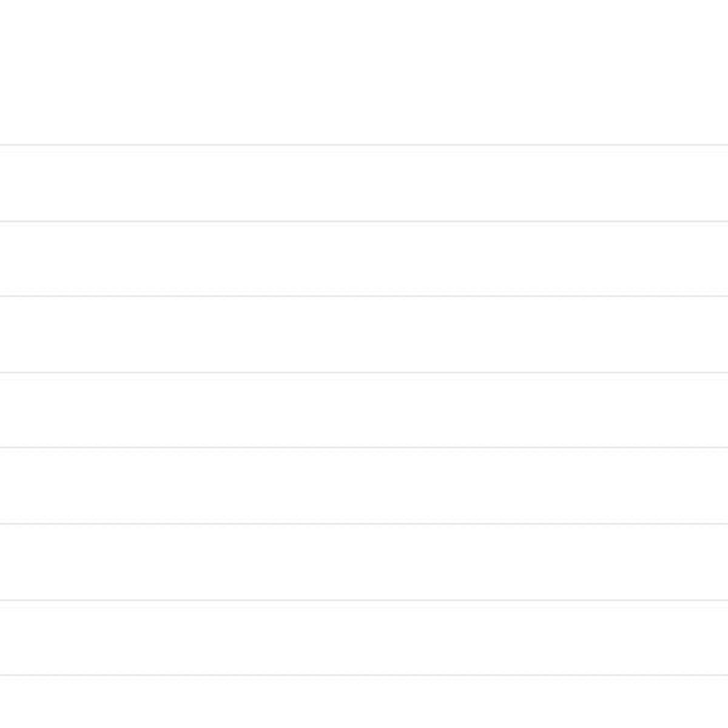The width and height of the screenshot is (728, 728).
Task: Click the partial empty row at the bottom
Action: tap(364, 702)
